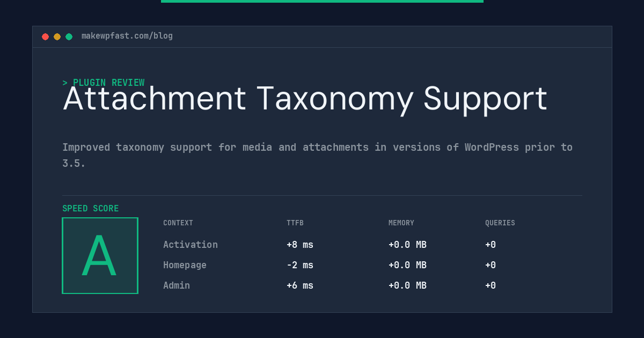Click the makewpfast.com/blog address text
Viewport: 644px width, 338px height.
point(127,36)
